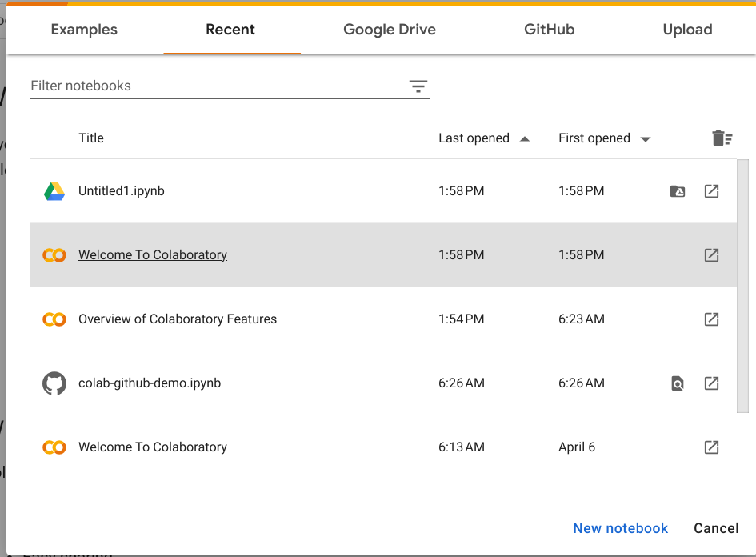Switch to the GitHub tab
This screenshot has height=557, width=756.
click(549, 30)
